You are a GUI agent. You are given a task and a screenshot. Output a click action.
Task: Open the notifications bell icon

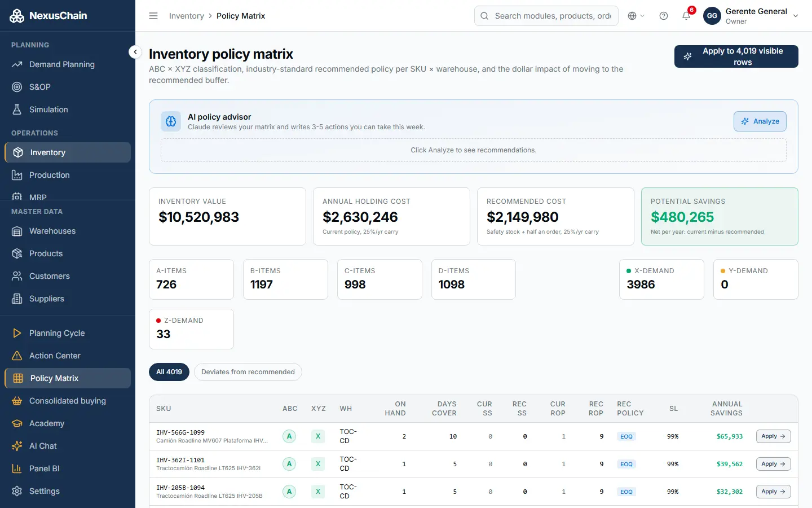686,16
